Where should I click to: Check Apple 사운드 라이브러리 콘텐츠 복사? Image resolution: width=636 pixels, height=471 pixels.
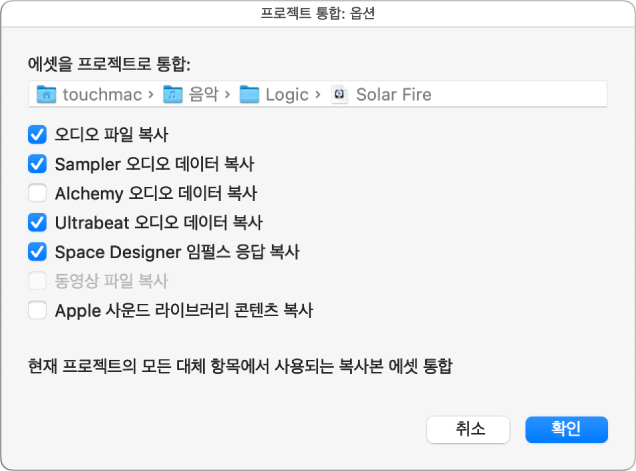38,310
